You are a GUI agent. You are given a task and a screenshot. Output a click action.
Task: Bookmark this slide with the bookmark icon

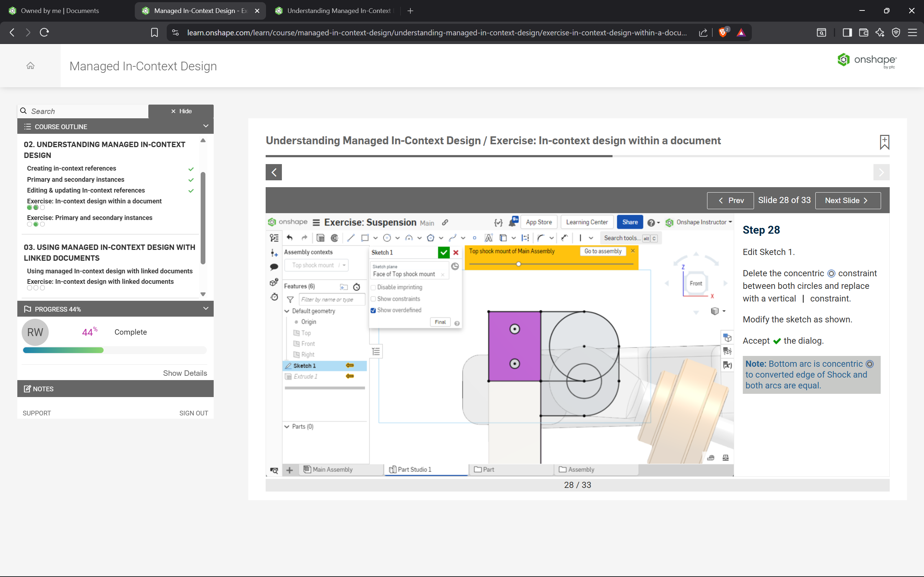pos(884,142)
